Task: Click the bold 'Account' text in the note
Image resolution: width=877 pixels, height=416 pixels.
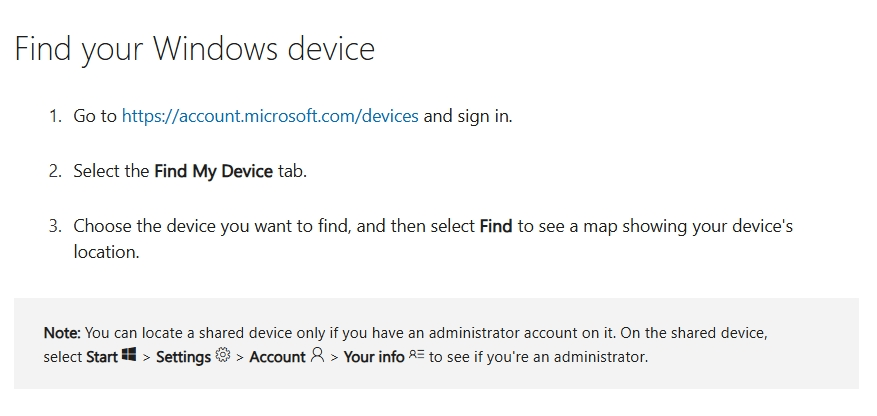Action: [277, 357]
